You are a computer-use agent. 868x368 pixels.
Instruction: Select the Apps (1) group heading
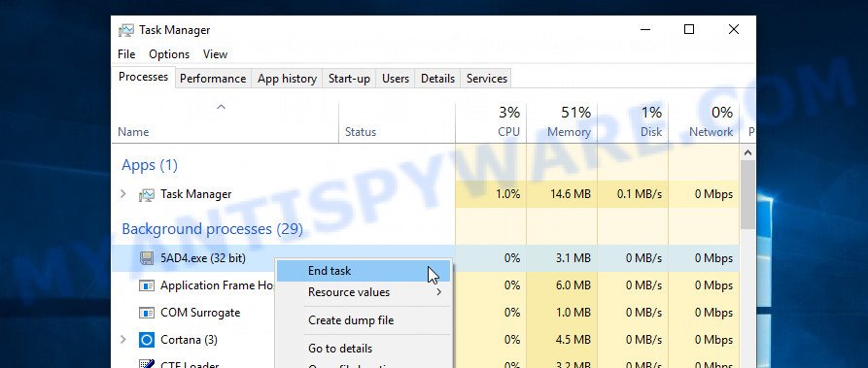click(150, 165)
